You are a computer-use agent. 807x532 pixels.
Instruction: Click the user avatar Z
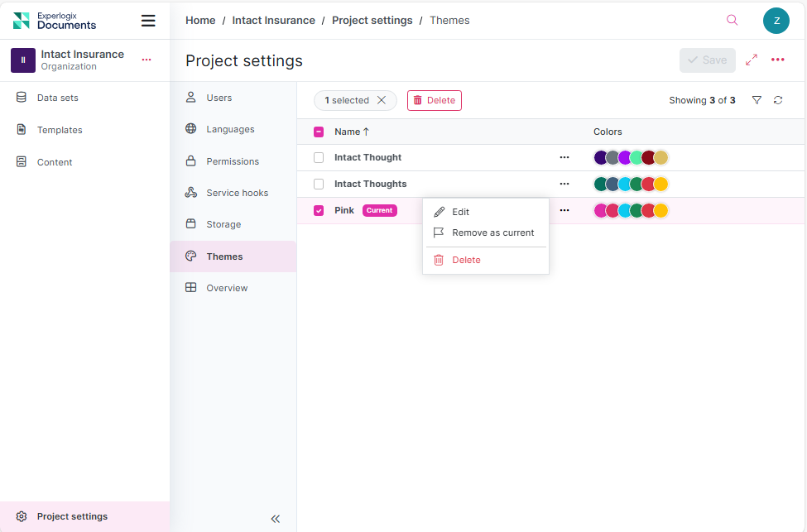pos(776,21)
